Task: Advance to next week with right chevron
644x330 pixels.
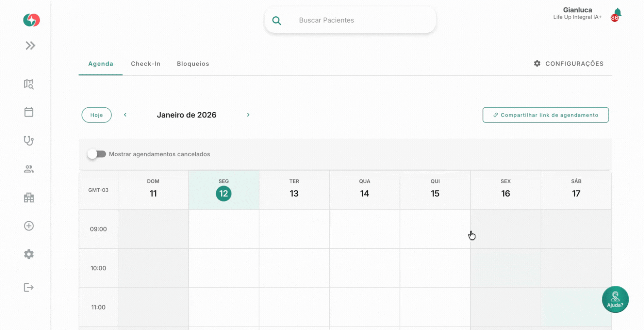Action: click(248, 115)
